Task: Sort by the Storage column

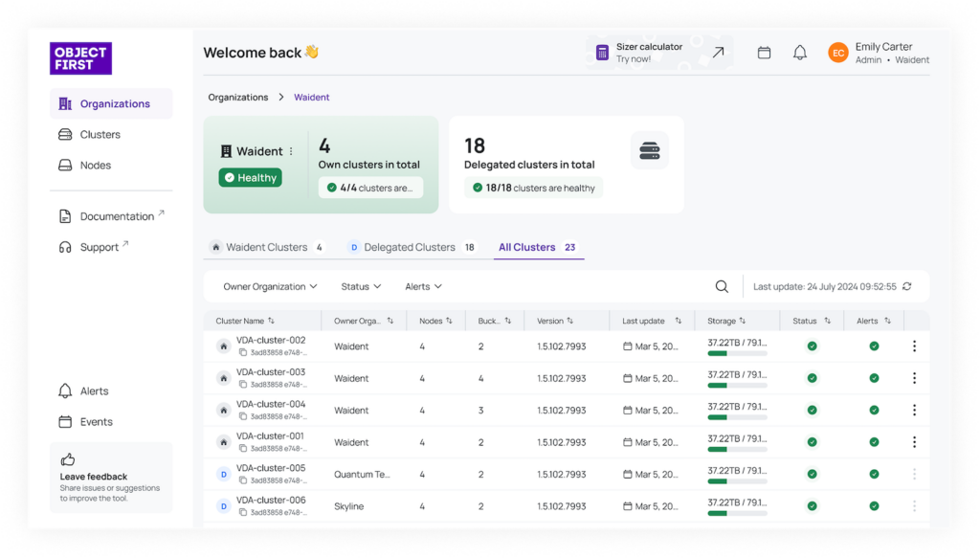Action: click(x=726, y=322)
